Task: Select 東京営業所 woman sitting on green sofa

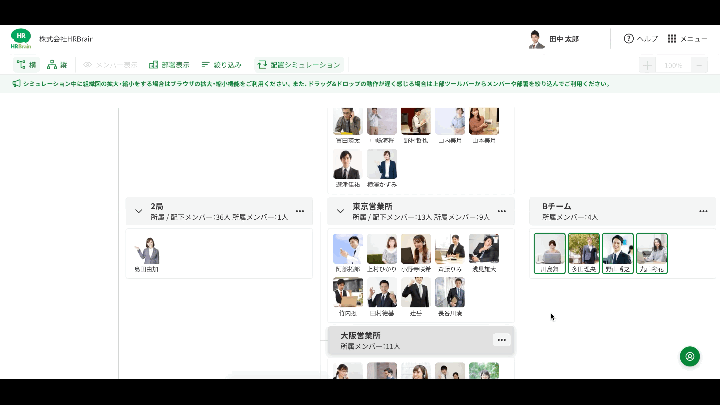Action: [x=382, y=249]
